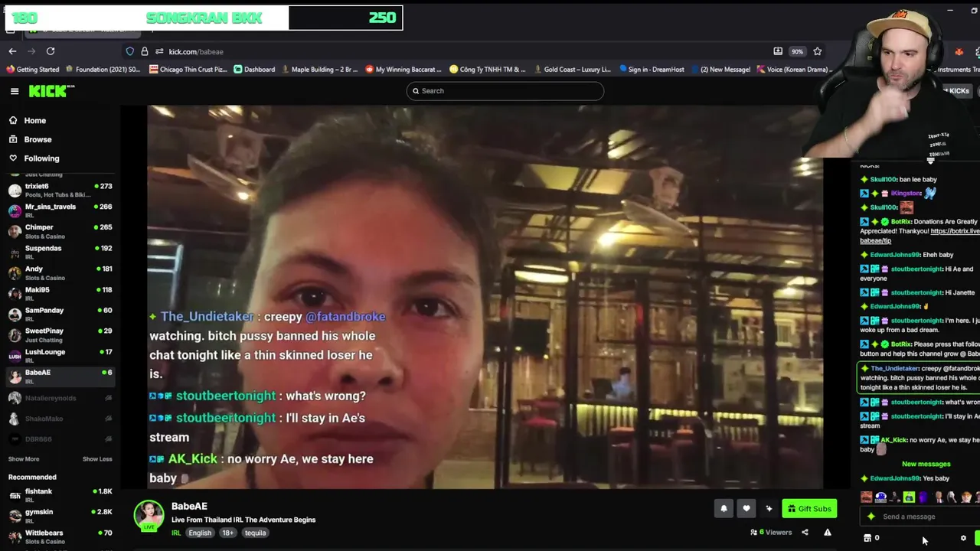Click the IRL category link
The width and height of the screenshot is (980, 551).
(176, 533)
